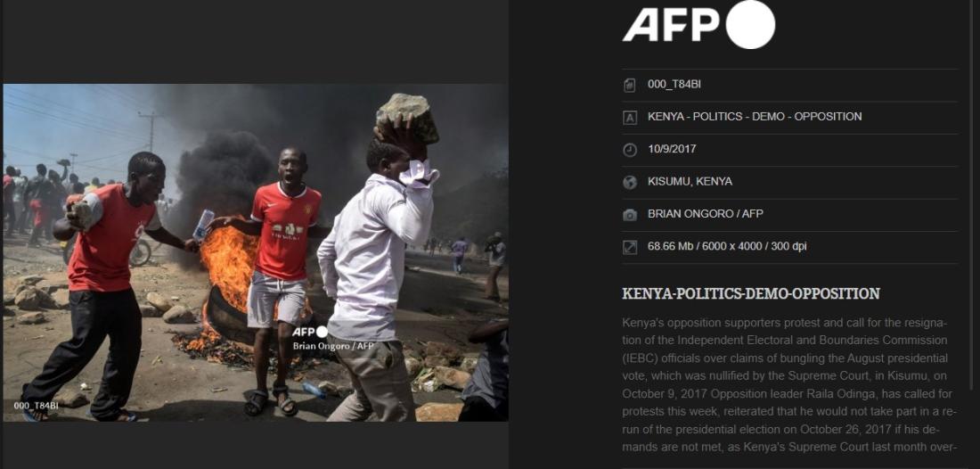Select the photo reference 000_T84BI text
The image size is (980, 469).
[x=674, y=84]
